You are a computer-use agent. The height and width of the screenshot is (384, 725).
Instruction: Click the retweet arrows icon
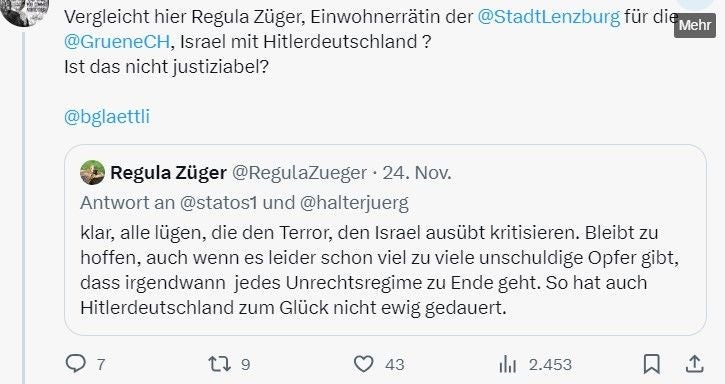pyautogui.click(x=219, y=364)
